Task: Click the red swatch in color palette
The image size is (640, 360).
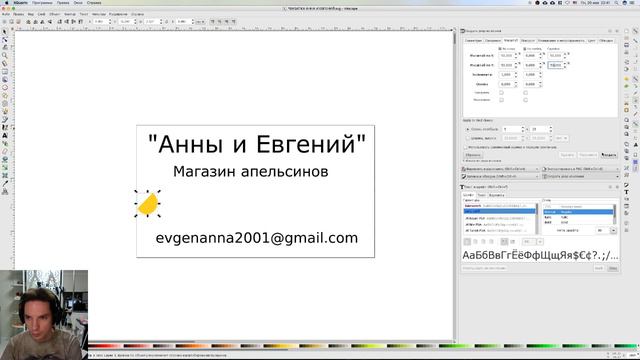Action: (x=102, y=346)
